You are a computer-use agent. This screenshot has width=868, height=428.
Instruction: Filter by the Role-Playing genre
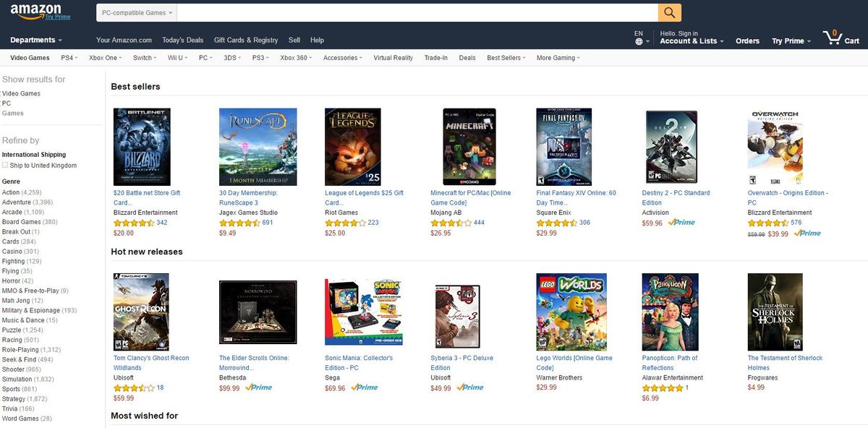[20, 350]
